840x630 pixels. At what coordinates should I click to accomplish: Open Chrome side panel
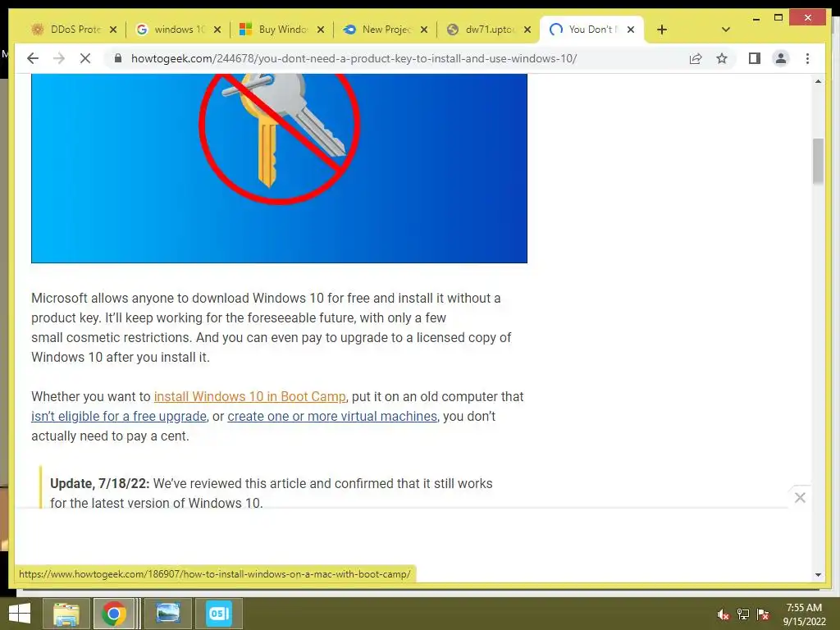tap(755, 58)
